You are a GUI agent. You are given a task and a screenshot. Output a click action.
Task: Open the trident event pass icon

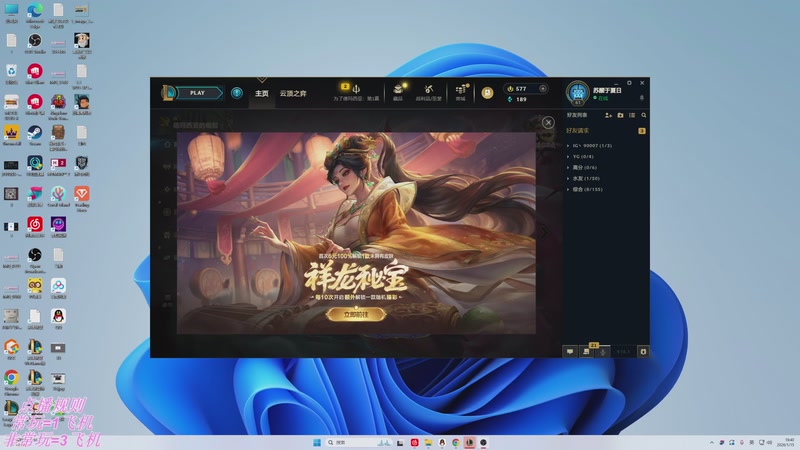tap(356, 89)
